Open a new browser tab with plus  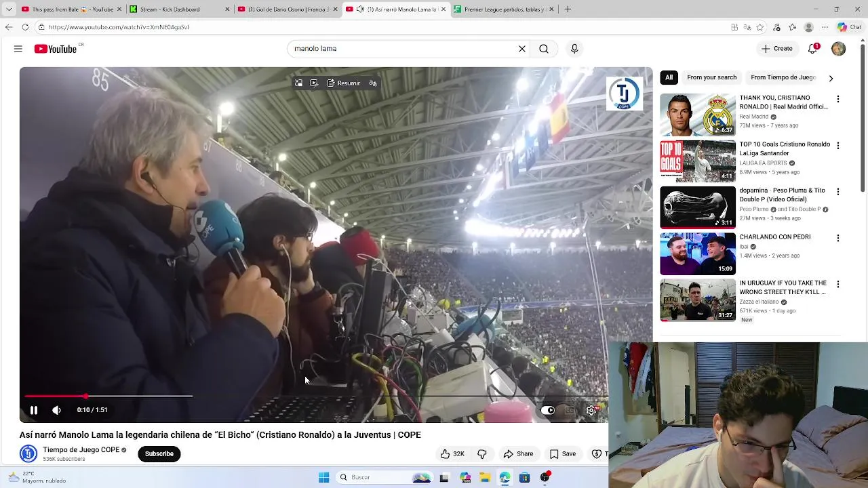coord(568,9)
